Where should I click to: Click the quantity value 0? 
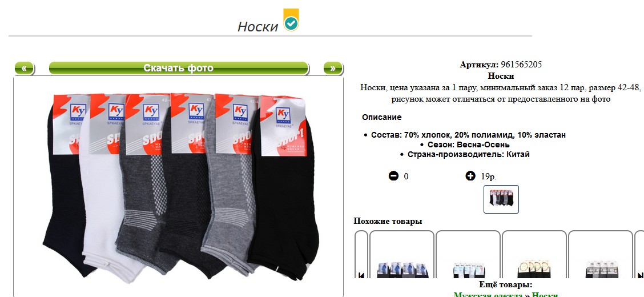point(406,176)
